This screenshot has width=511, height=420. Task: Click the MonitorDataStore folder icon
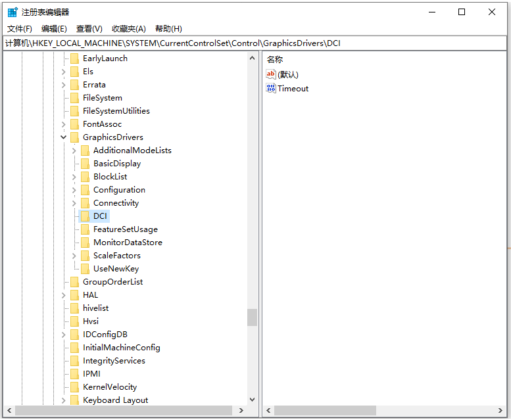85,243
